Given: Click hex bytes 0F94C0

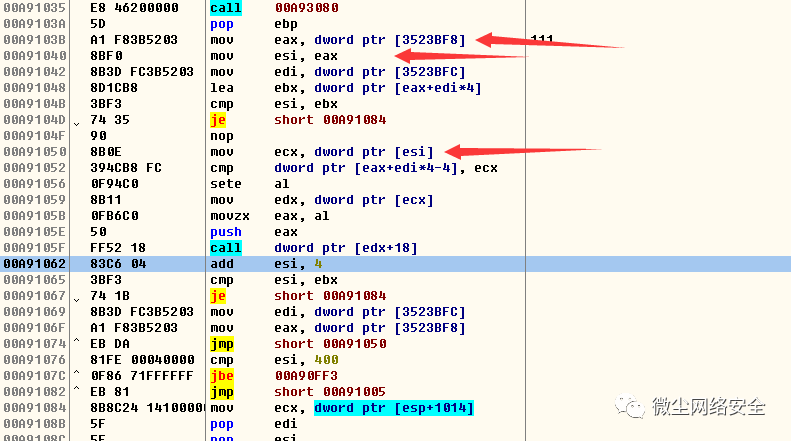Looking at the screenshot, I should (x=114, y=184).
